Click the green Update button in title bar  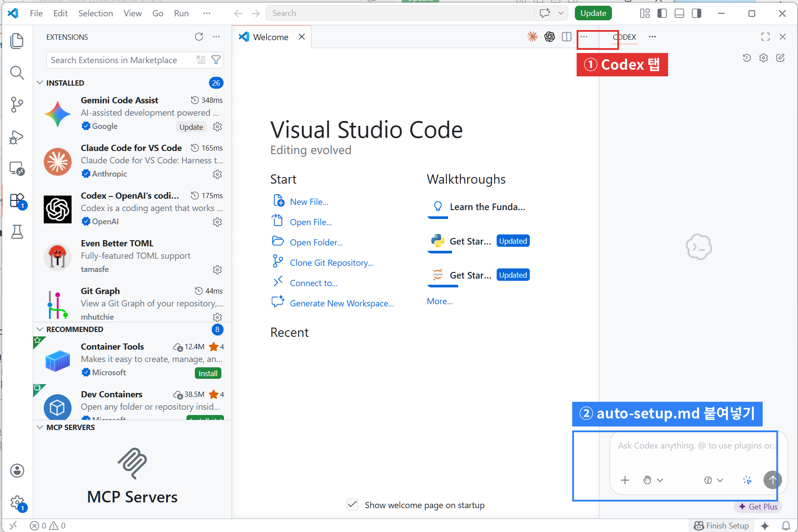point(593,13)
